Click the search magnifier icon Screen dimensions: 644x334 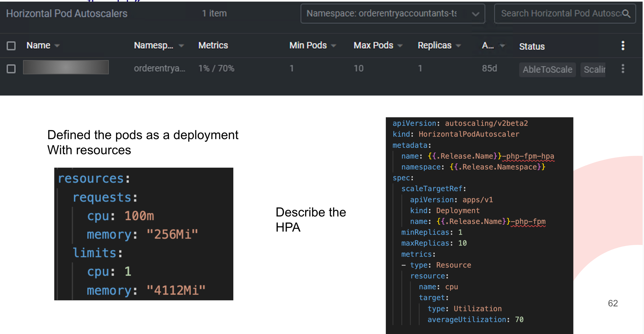[626, 13]
